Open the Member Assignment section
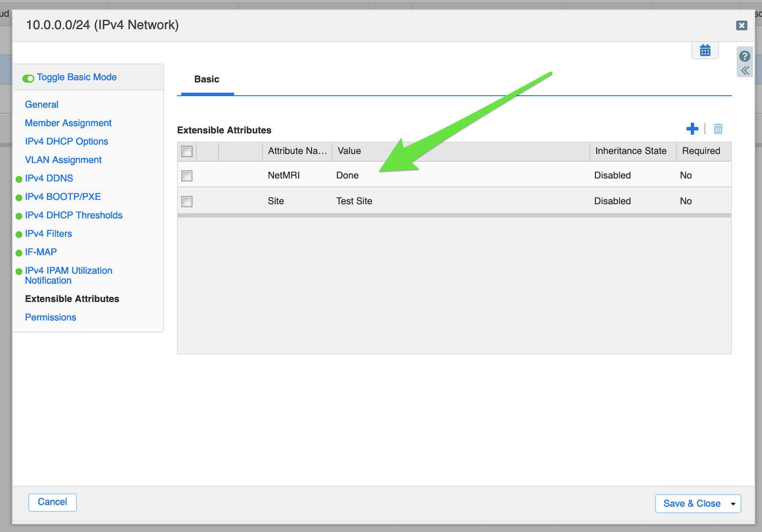Screen dimensions: 762x532 click(68, 123)
